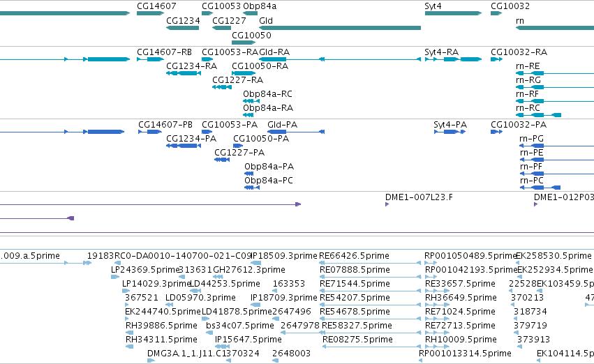The image size is (594, 364).
Task: Select EST GH27612.3prime
Action: coord(249,270)
